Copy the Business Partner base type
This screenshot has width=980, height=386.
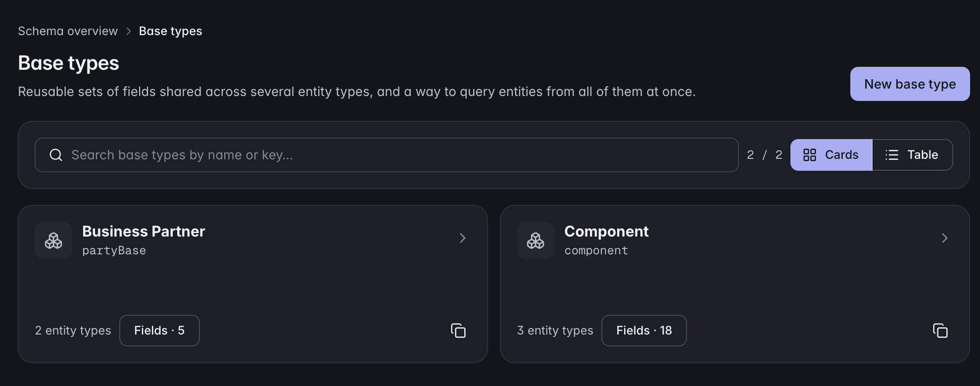click(x=458, y=331)
